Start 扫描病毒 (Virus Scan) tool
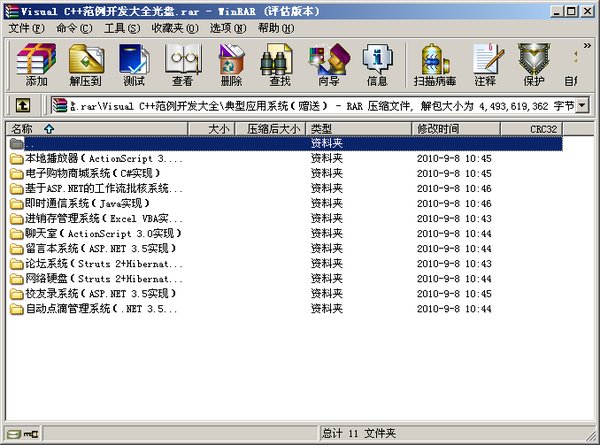The height and width of the screenshot is (445, 600). tap(435, 64)
